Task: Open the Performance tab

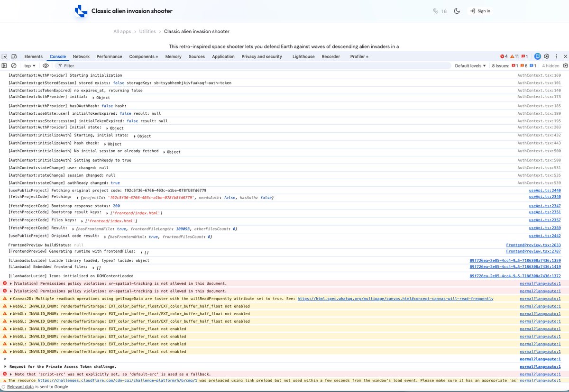Action: [109, 56]
